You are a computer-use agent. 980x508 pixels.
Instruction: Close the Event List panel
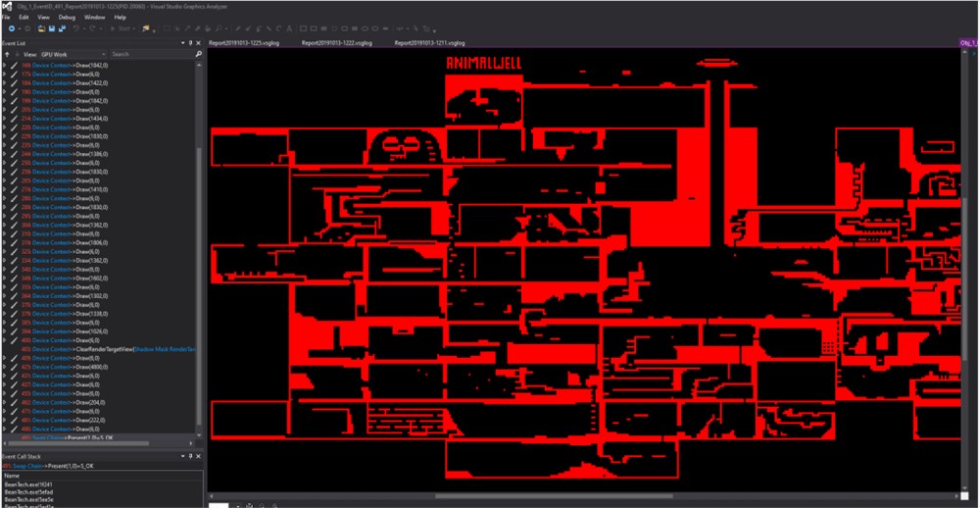tap(199, 43)
